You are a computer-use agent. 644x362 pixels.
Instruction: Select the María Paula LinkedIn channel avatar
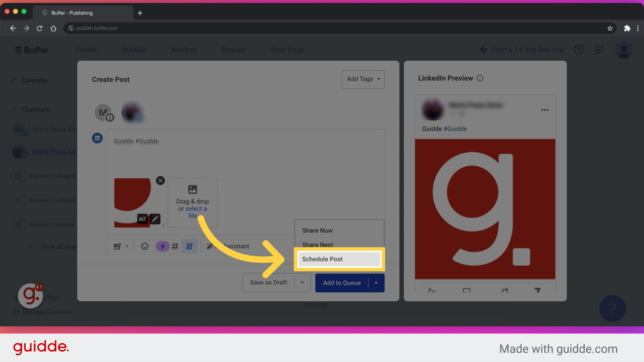pyautogui.click(x=132, y=112)
